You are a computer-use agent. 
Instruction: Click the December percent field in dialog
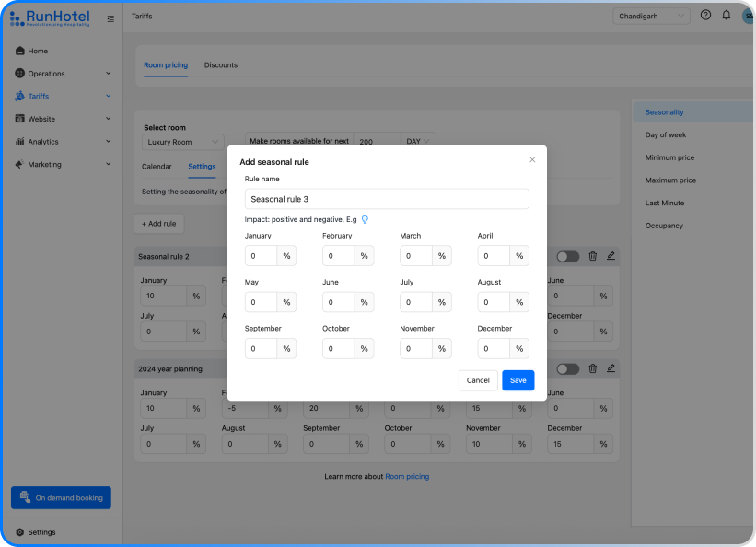[494, 348]
